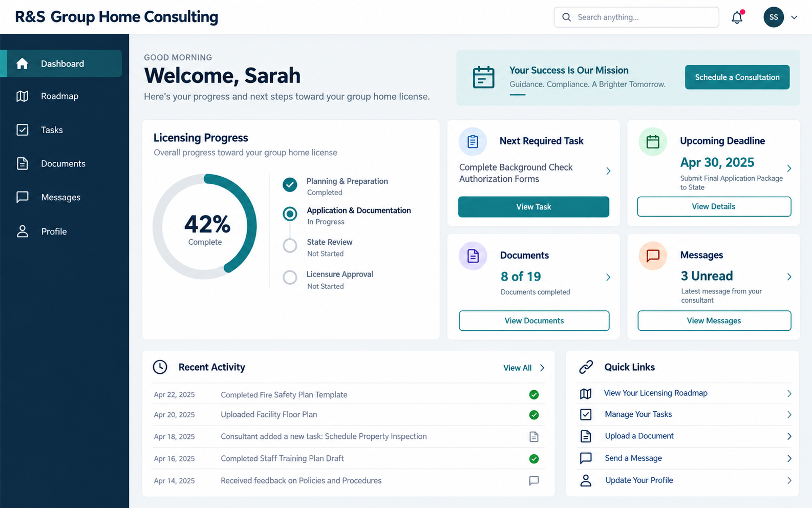
Task: Click the search magnifier icon
Action: point(566,17)
